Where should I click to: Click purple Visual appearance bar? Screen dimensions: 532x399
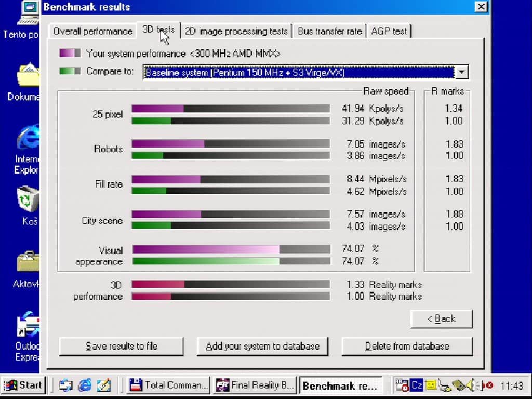click(x=206, y=249)
